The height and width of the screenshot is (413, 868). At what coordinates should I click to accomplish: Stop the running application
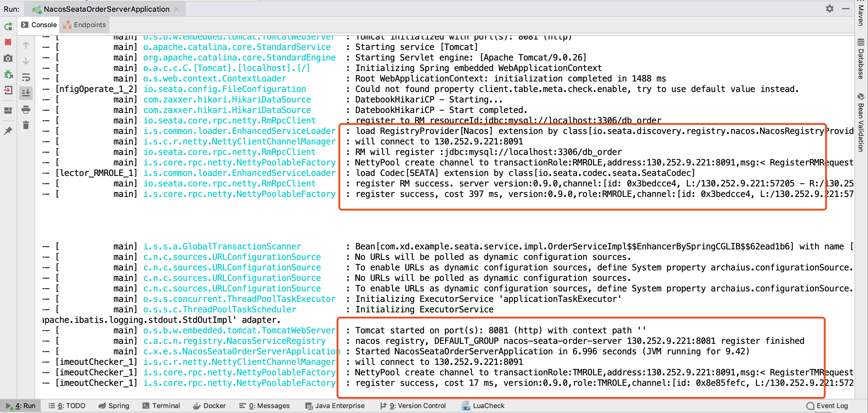click(8, 42)
